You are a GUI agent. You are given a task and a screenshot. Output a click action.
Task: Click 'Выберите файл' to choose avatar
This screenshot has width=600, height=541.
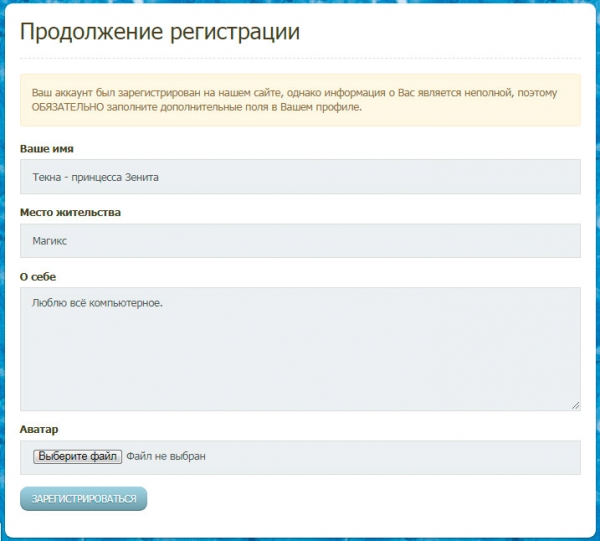point(77,456)
